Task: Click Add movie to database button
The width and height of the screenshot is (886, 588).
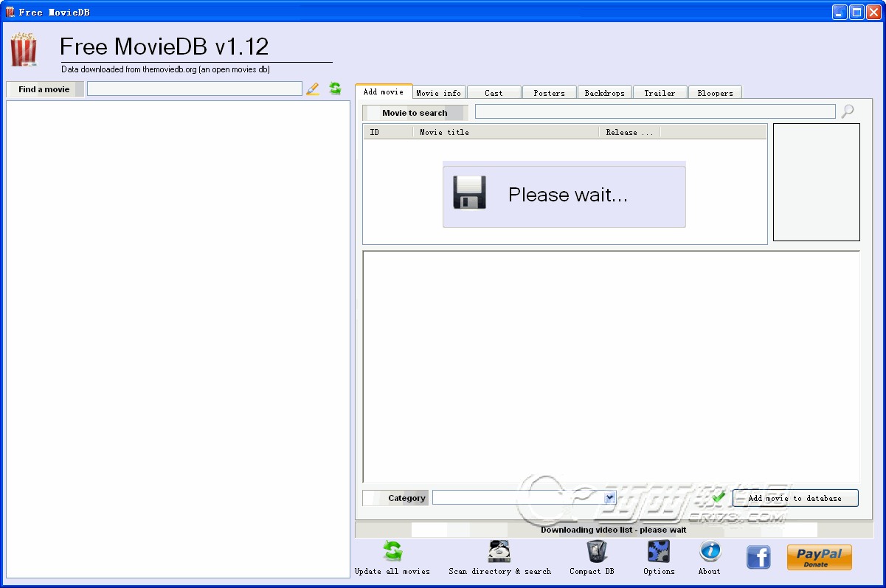Action: tap(795, 498)
